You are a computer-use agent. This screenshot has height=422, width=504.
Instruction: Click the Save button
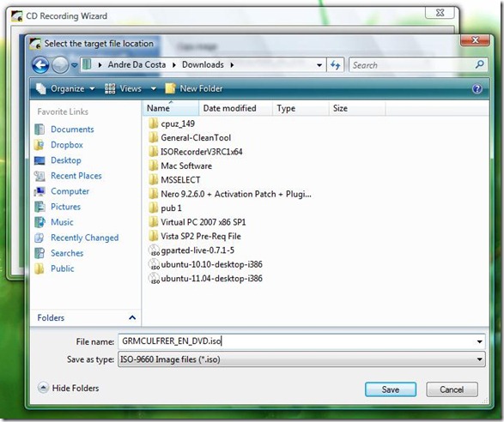point(391,389)
